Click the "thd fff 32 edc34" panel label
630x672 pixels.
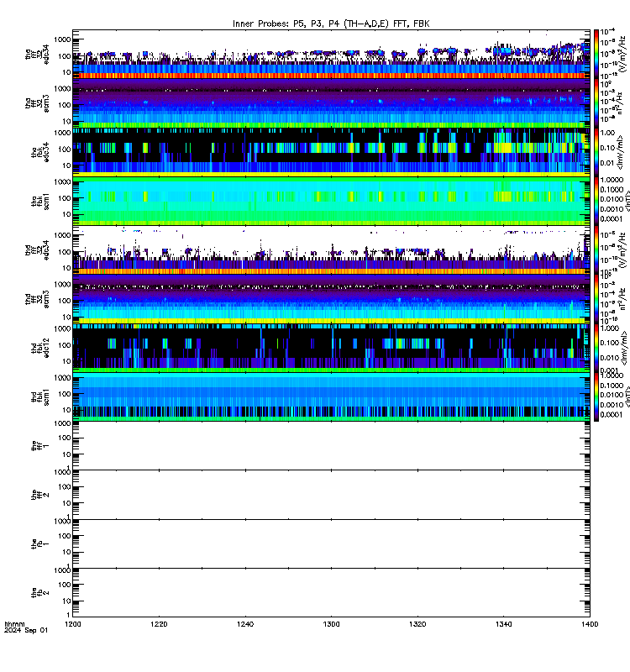coord(37,249)
